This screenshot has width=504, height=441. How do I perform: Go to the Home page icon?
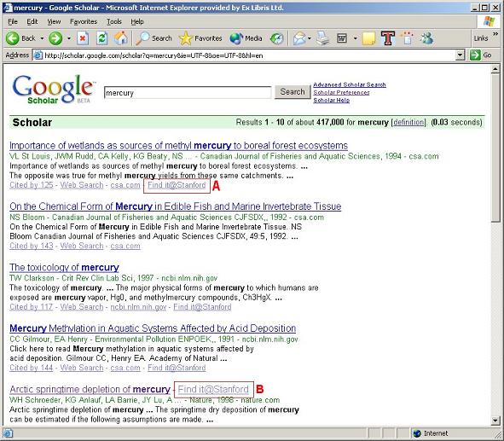121,38
